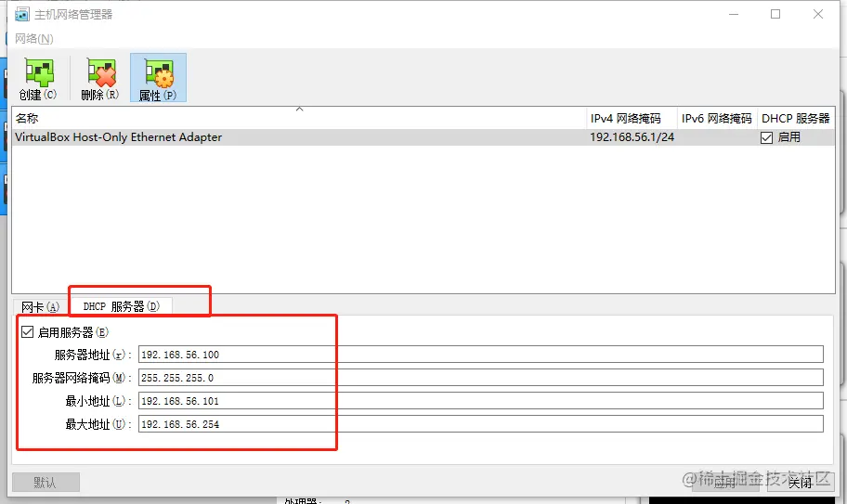Click the 最大地址 field 192.168.56.254

[x=481, y=424]
